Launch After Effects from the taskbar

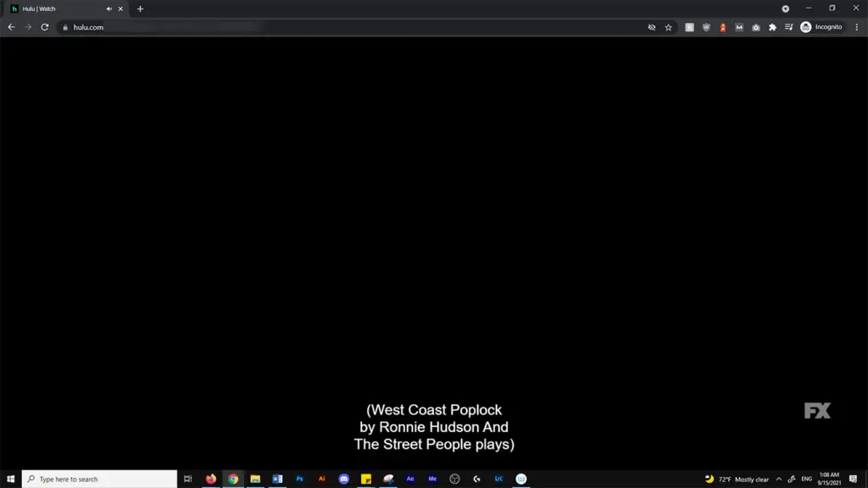click(x=410, y=480)
